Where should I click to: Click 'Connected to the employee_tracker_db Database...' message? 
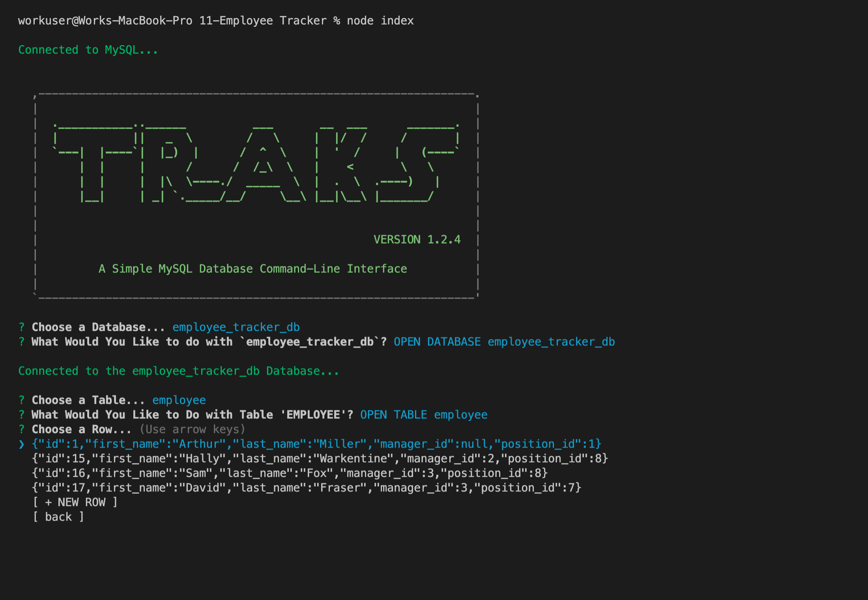pyautogui.click(x=178, y=371)
